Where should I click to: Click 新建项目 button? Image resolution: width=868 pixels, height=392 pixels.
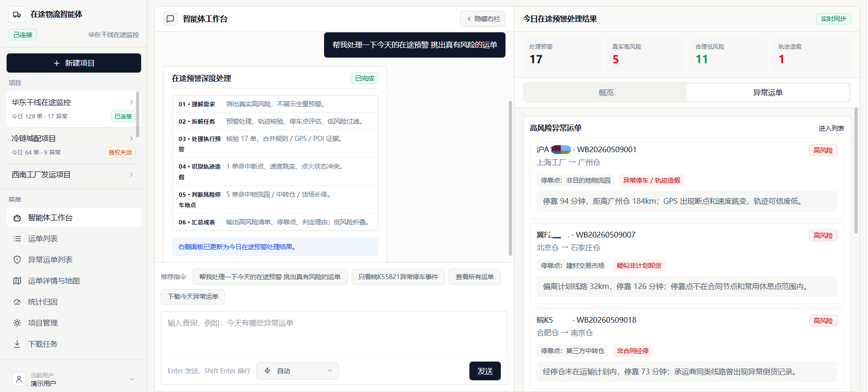(74, 63)
